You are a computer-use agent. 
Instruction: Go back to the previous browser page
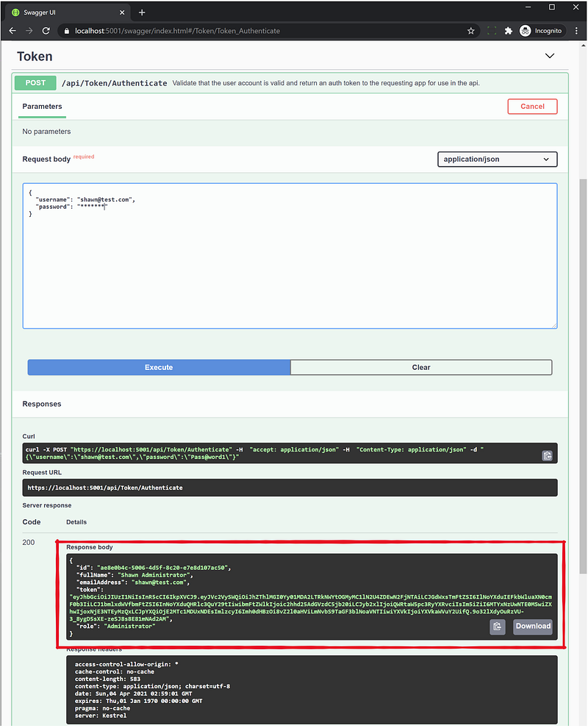point(12,31)
